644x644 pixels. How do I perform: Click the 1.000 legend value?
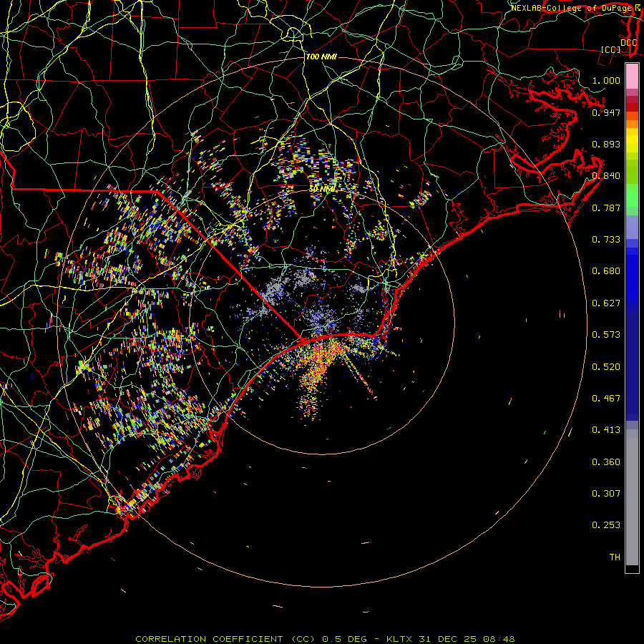[x=606, y=80]
